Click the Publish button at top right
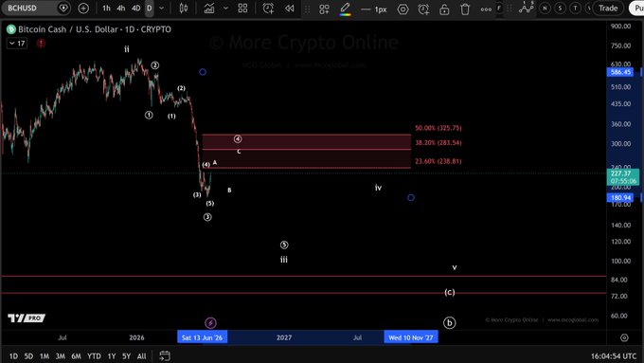Screen dimensions: 644x363 (637, 9)
